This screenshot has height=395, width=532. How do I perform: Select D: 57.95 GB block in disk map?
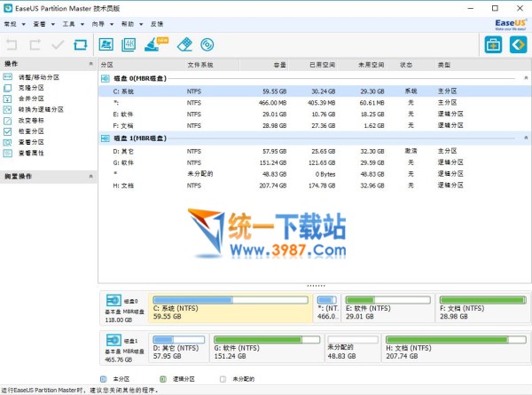point(179,348)
